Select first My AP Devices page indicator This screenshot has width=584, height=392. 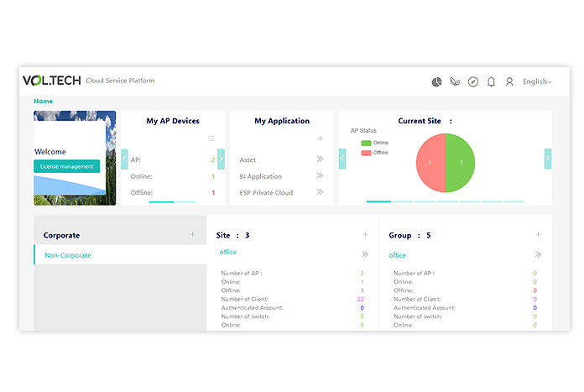tap(162, 202)
